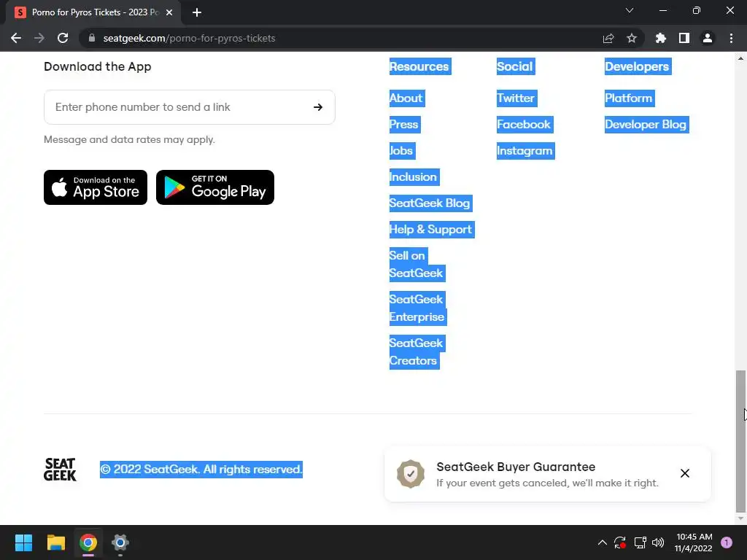This screenshot has height=560, width=747.
Task: Click the Social column heading
Action: (514, 66)
